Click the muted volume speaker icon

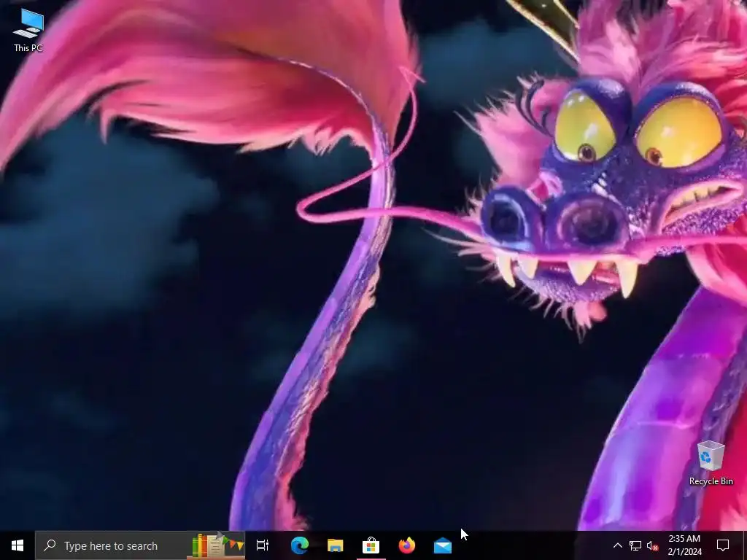[x=653, y=545]
